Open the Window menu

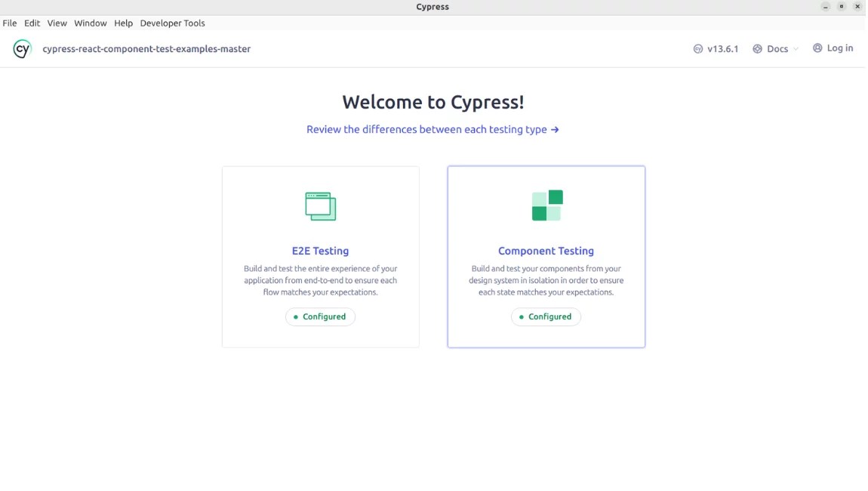pyautogui.click(x=90, y=23)
